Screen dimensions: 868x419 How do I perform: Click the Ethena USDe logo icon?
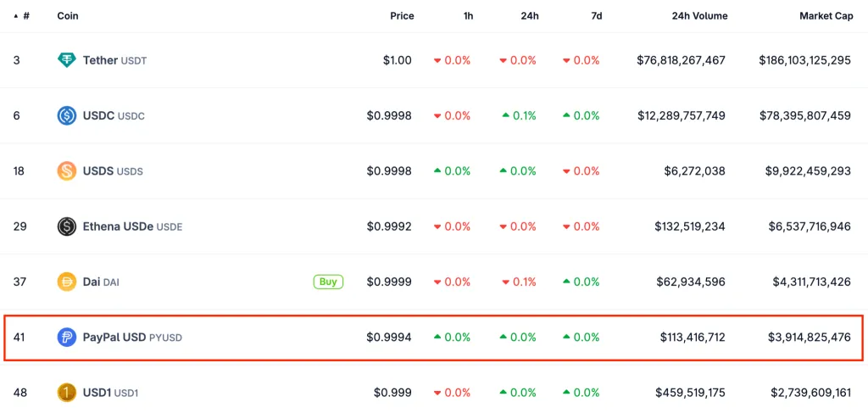point(67,226)
